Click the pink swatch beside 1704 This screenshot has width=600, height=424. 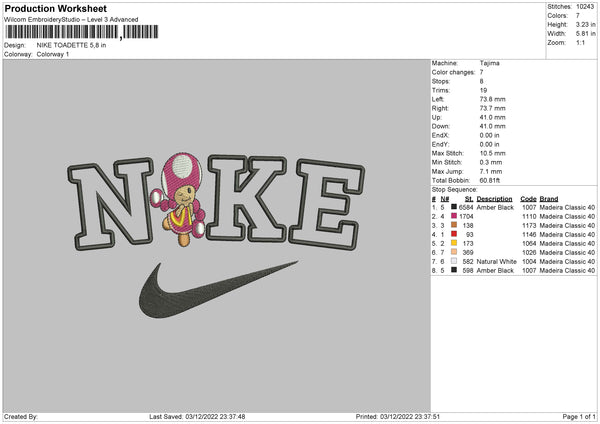point(454,216)
